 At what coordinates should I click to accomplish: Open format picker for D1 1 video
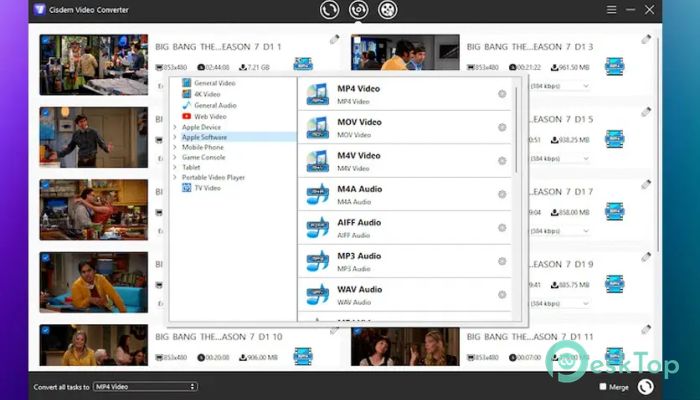pyautogui.click(x=303, y=64)
